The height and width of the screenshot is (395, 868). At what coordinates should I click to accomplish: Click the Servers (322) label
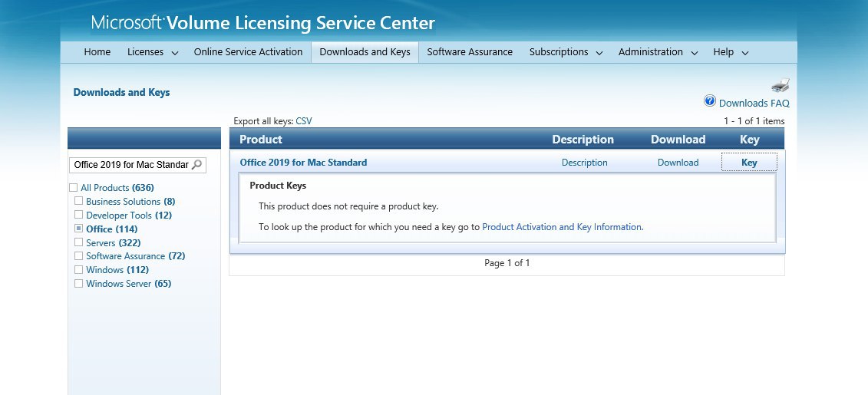(x=114, y=243)
